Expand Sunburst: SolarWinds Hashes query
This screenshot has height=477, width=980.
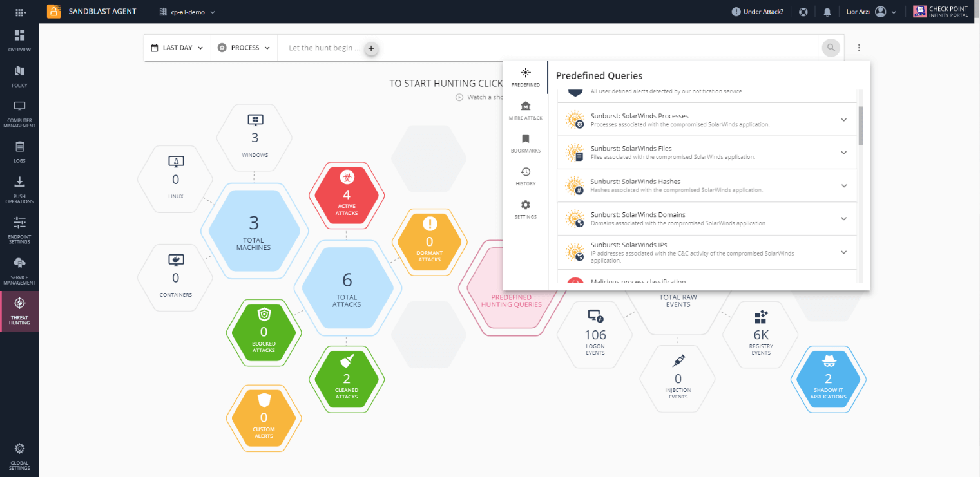(x=843, y=185)
